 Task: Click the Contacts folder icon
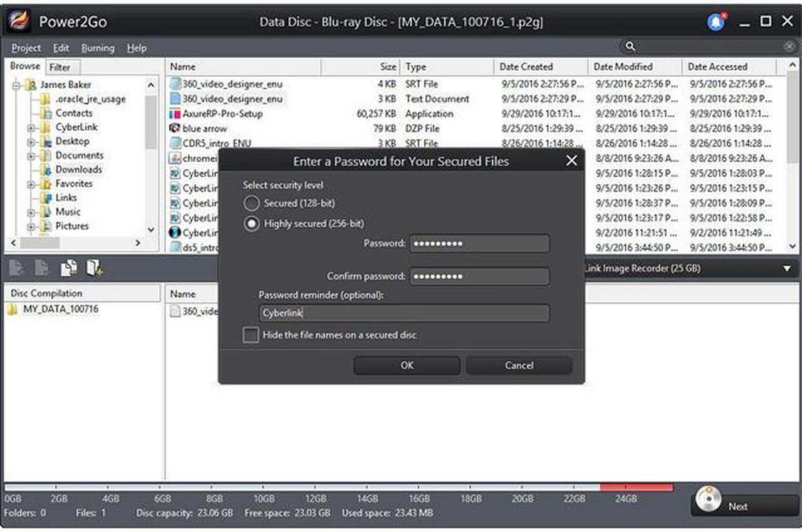45,113
